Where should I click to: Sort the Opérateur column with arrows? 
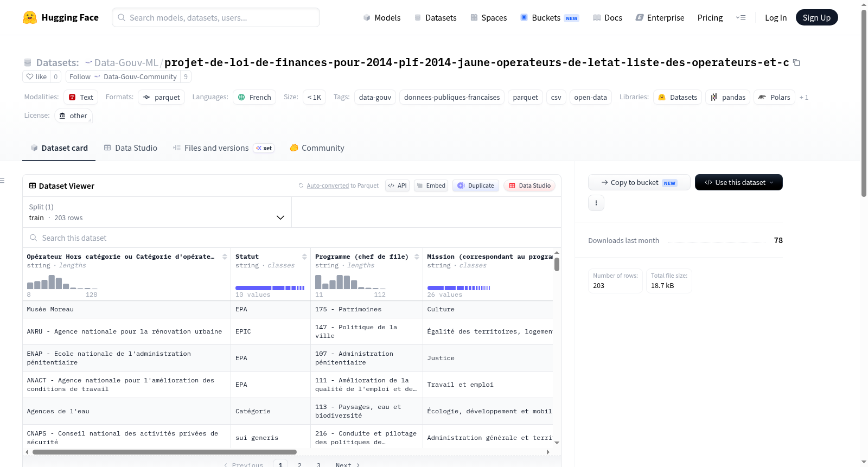(225, 257)
